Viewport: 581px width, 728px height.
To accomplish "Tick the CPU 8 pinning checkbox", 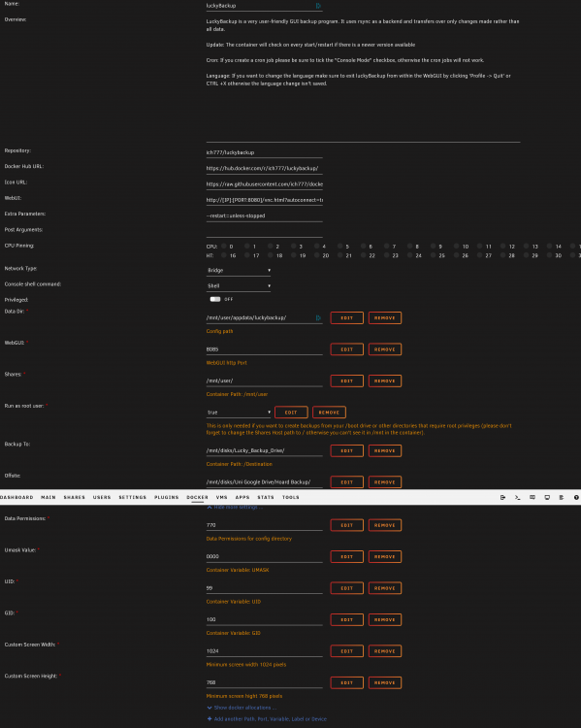I will (409, 247).
